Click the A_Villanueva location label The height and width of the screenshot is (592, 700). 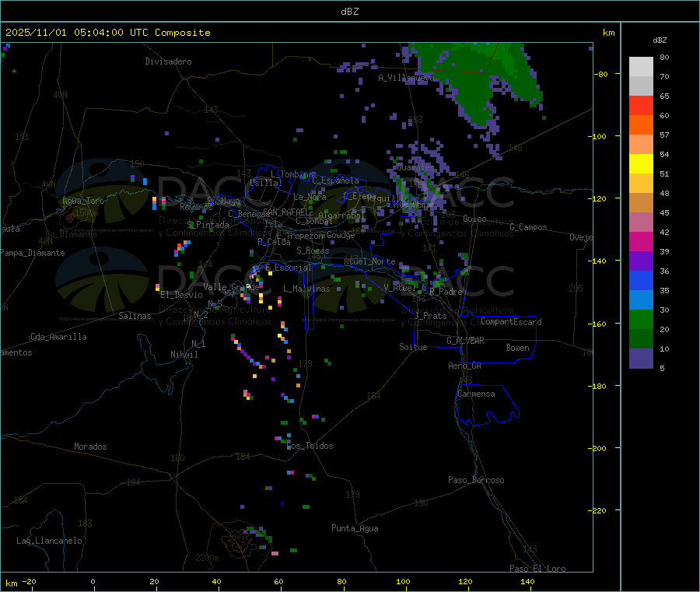pos(406,78)
